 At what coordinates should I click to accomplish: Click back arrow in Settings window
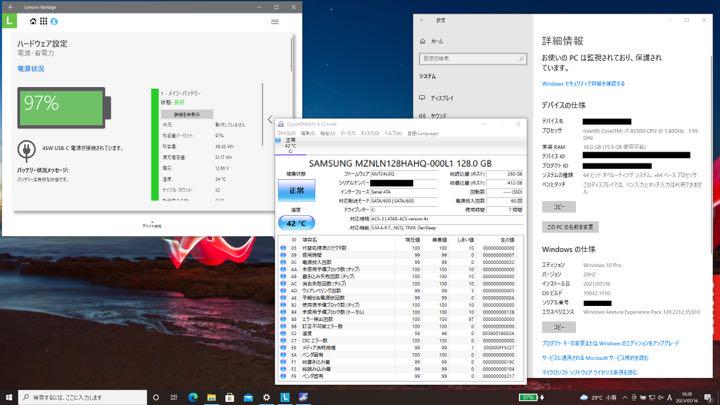[422, 20]
